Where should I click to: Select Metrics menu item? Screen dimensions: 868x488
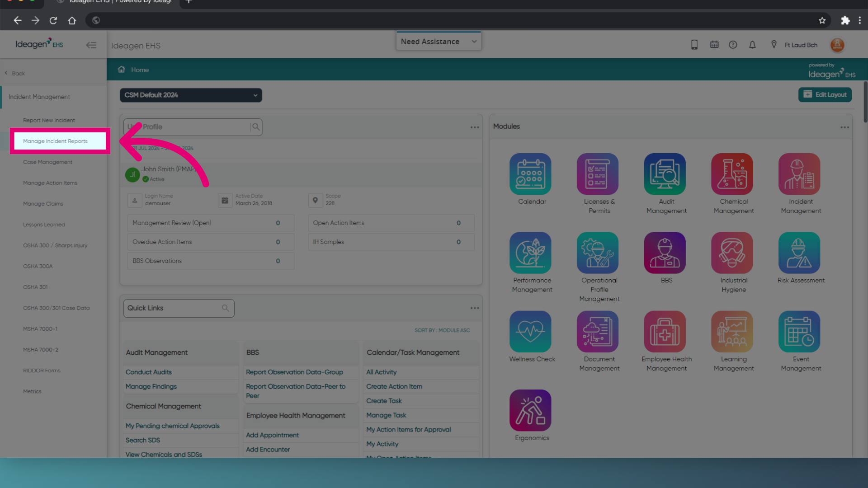(32, 391)
